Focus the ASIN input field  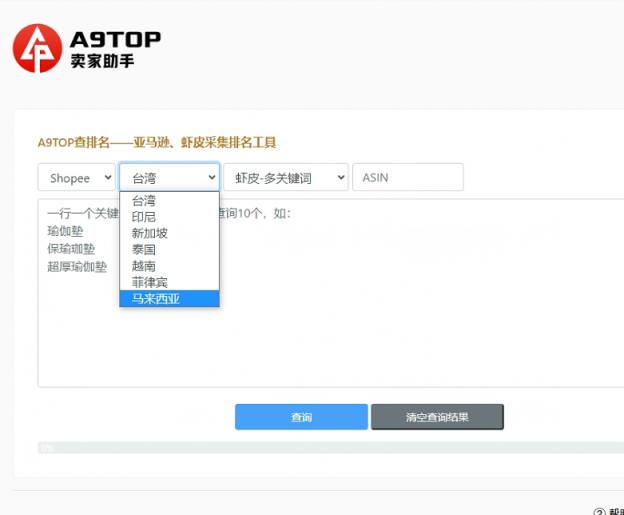(408, 178)
